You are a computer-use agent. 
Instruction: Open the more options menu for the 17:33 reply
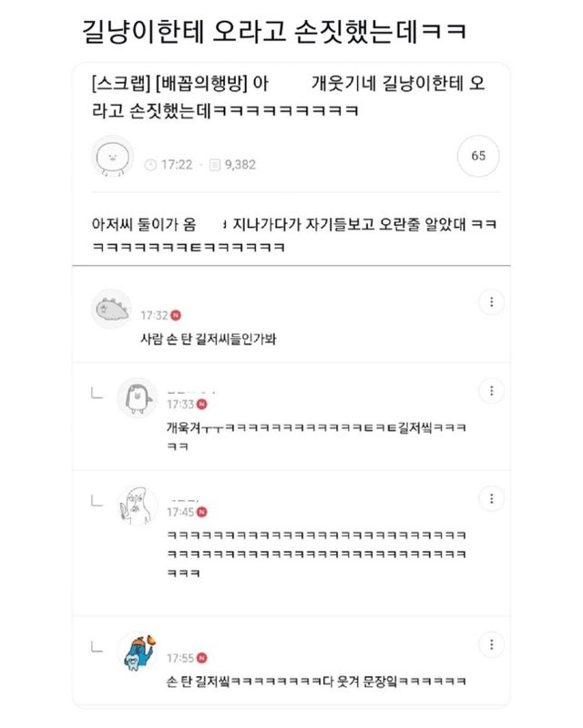pos(491,391)
